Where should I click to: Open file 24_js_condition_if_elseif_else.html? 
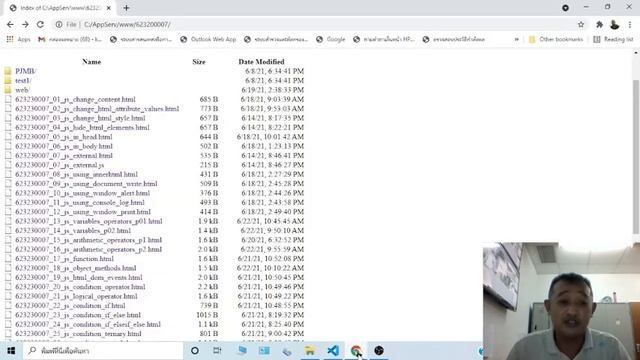(x=88, y=324)
